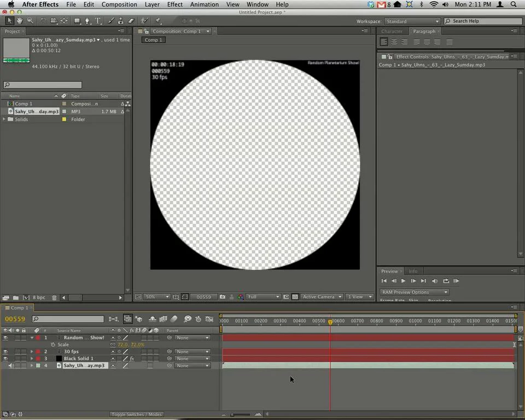The height and width of the screenshot is (420, 525).
Task: Select the Rectangle shape tool
Action: [77, 21]
